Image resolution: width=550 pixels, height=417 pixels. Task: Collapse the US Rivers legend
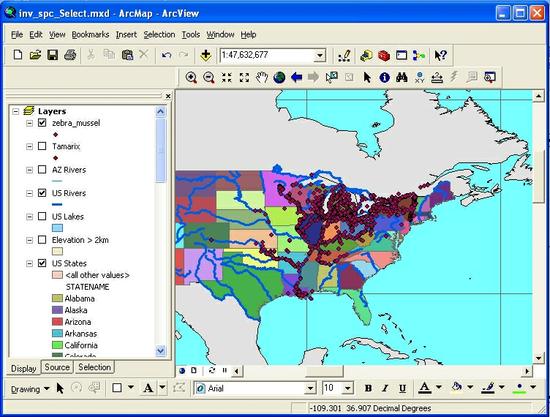[29, 193]
